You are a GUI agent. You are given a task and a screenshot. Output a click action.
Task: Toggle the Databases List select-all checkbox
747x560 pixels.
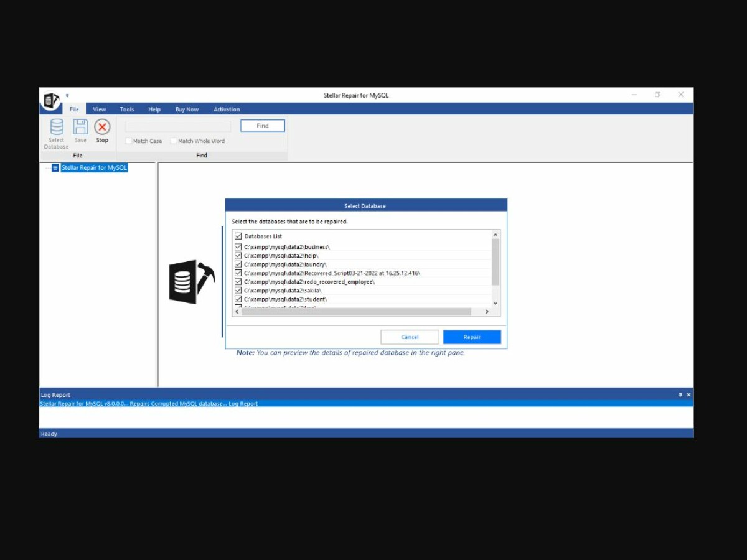[x=238, y=236]
